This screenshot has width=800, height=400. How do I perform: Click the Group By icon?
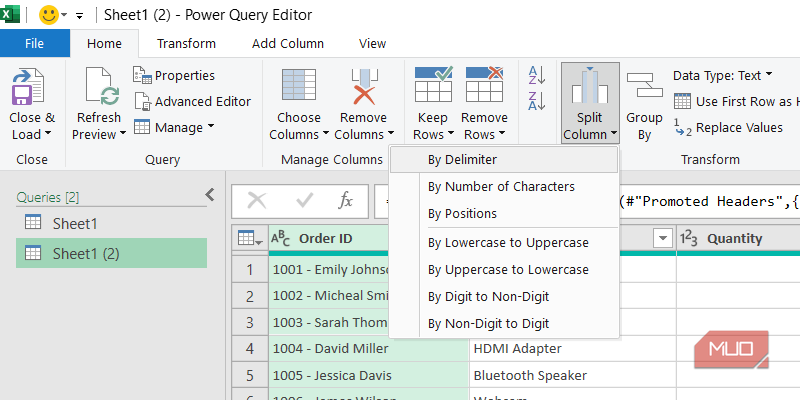pos(644,85)
